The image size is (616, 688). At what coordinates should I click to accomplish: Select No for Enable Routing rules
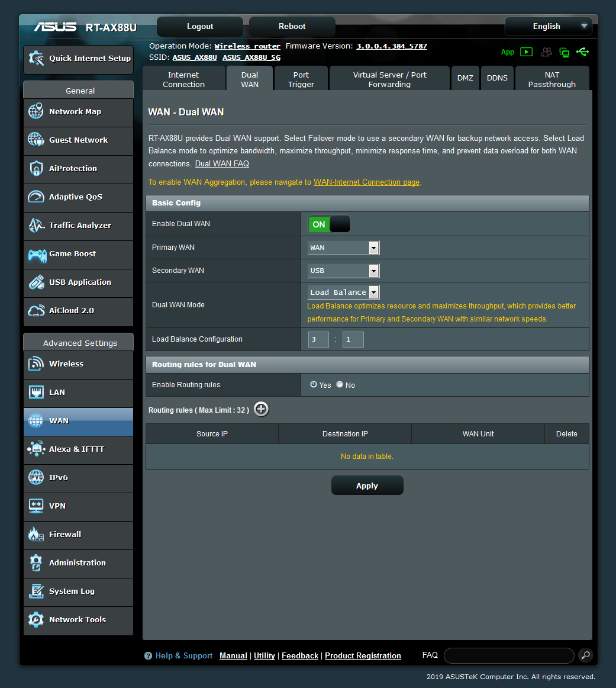pyautogui.click(x=340, y=384)
